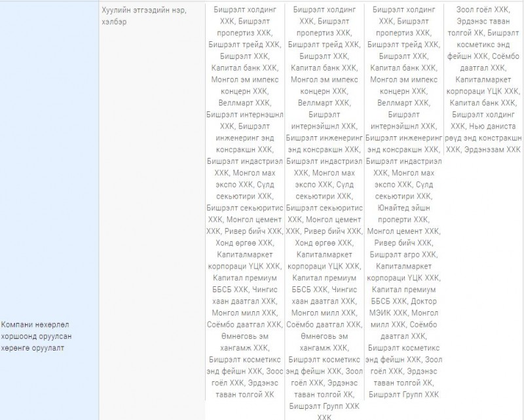Click the 'Хуулийн этгээдийн нэр, хэлбэр' label
Image resolution: width=524 pixels, height=420 pixels.
click(144, 16)
